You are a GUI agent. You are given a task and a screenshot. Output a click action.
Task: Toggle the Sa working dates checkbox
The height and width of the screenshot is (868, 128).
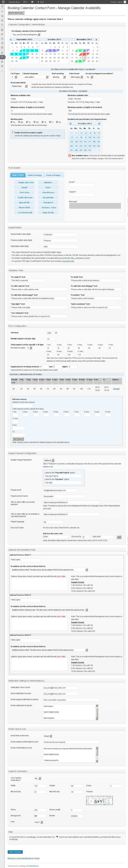tap(57, 122)
